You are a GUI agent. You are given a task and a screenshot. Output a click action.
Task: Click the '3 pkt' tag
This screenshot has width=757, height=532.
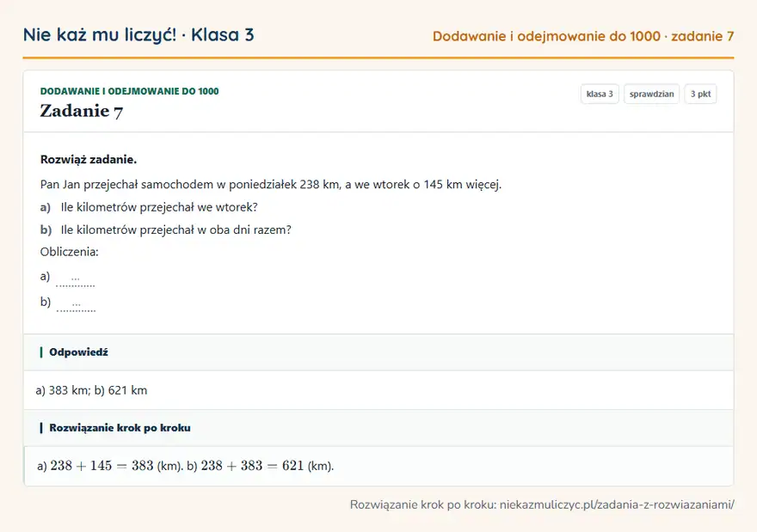tap(700, 94)
